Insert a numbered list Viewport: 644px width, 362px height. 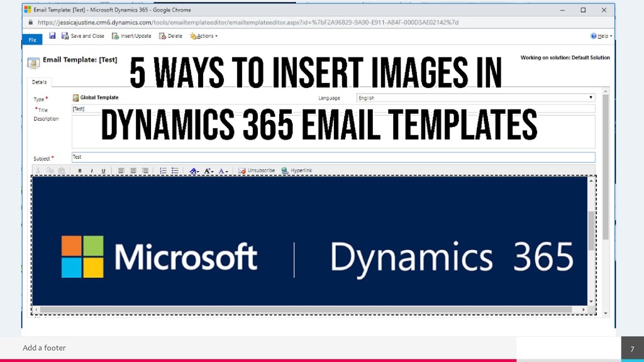[x=163, y=171]
